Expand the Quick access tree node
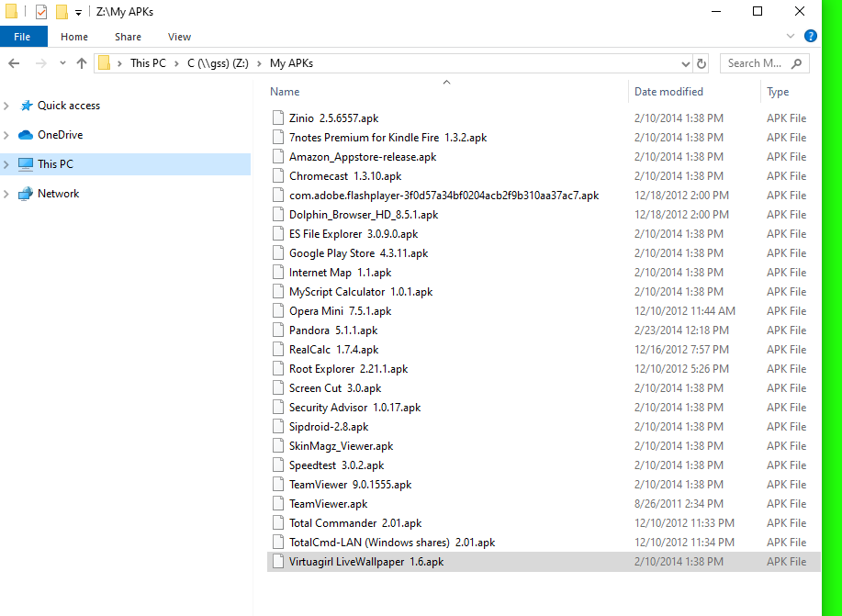The width and height of the screenshot is (842, 616). pyautogui.click(x=7, y=106)
